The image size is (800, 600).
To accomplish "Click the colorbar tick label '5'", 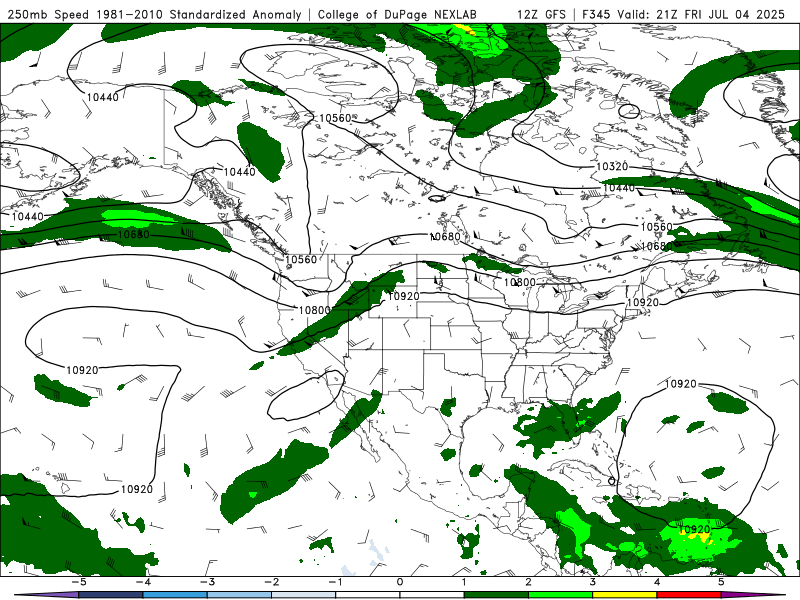I will 721,582.
